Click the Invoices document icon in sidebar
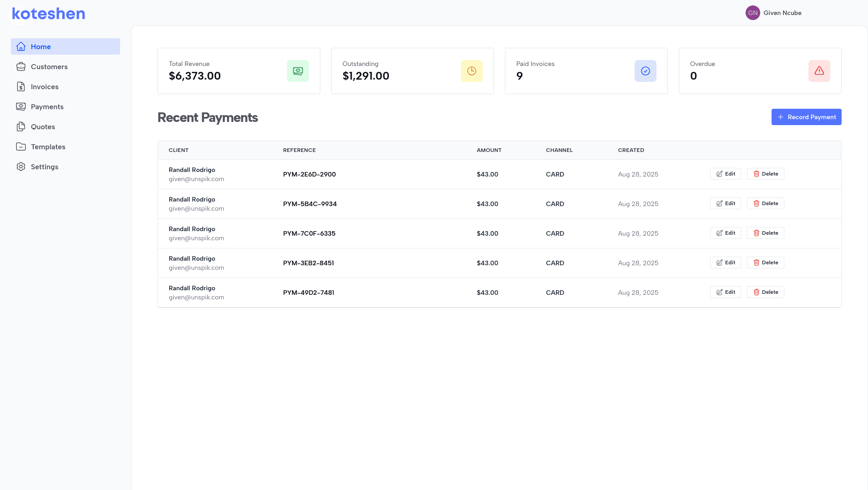 21,86
